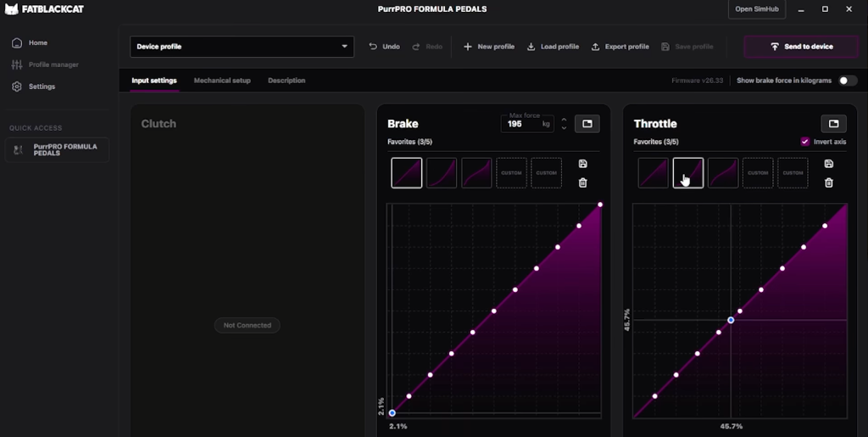Click the greyed Redo button

pos(427,47)
